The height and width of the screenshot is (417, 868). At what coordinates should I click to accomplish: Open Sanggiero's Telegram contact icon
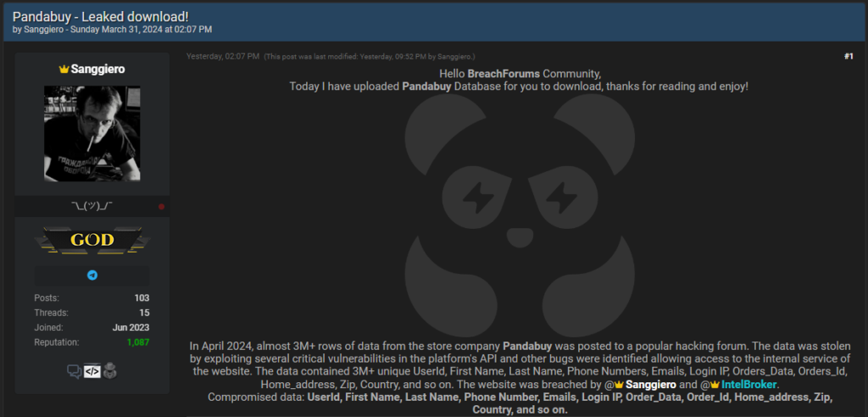click(92, 275)
